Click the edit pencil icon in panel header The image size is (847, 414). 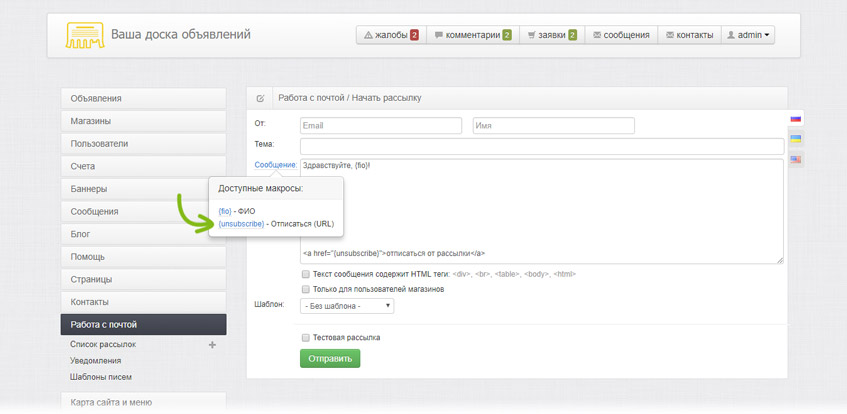click(260, 98)
